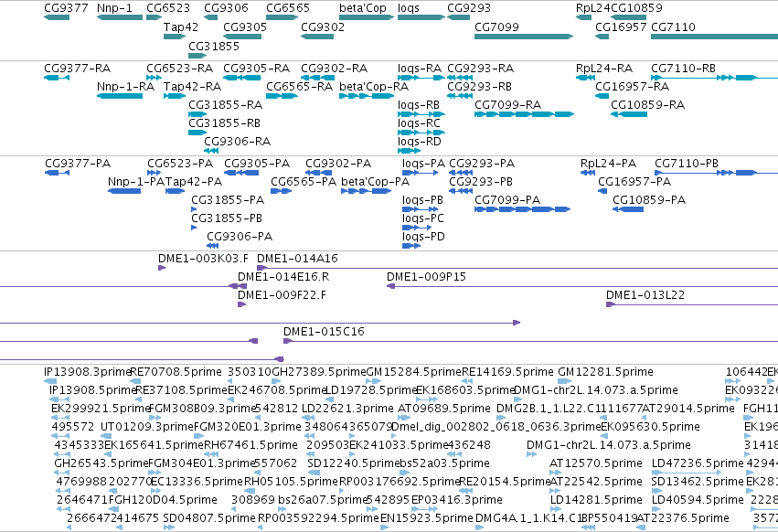Select the CG9306-RA transcript label
The height and width of the screenshot is (532, 778).
pos(237,142)
